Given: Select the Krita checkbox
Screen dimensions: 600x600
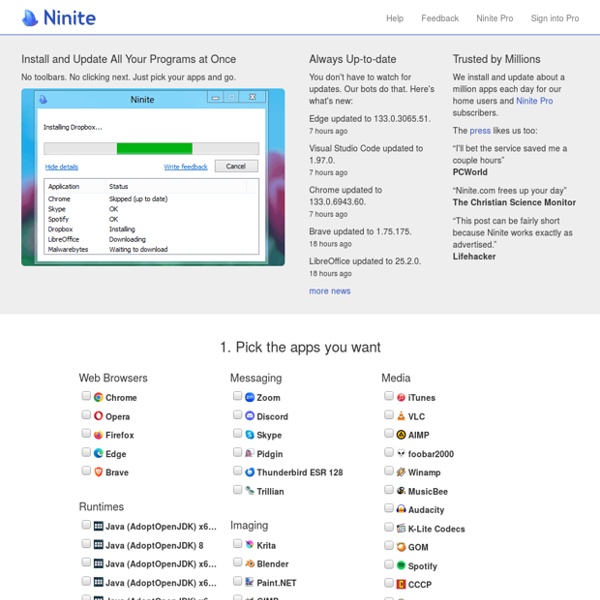Looking at the screenshot, I should tap(237, 543).
